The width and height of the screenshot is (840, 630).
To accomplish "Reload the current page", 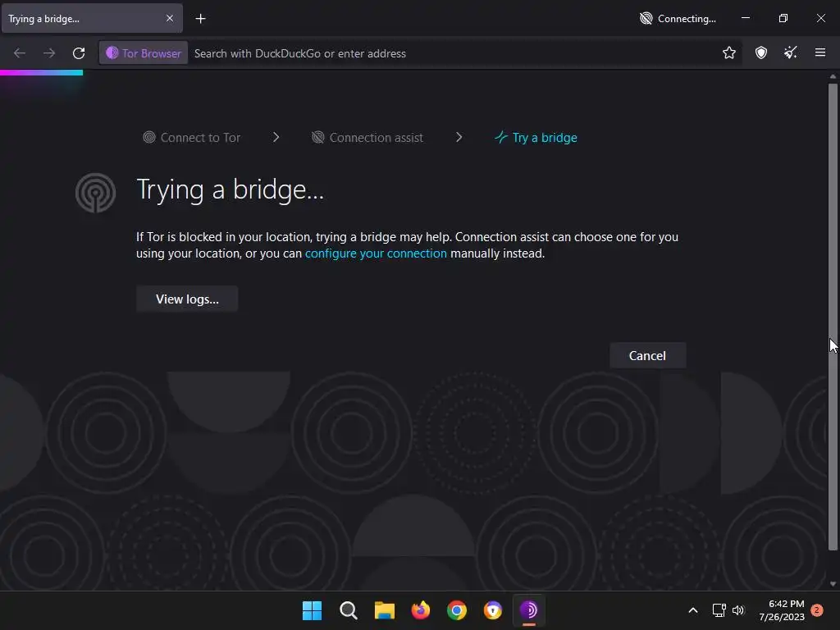I will tap(79, 53).
